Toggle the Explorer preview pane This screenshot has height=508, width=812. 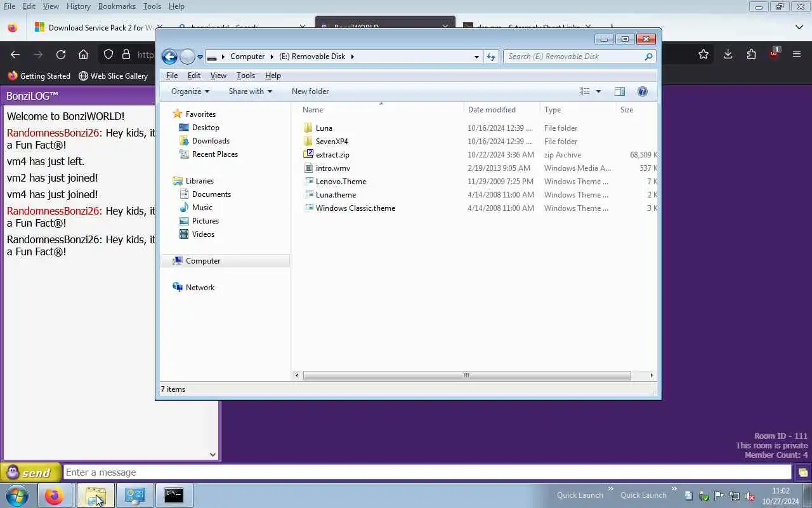point(620,91)
